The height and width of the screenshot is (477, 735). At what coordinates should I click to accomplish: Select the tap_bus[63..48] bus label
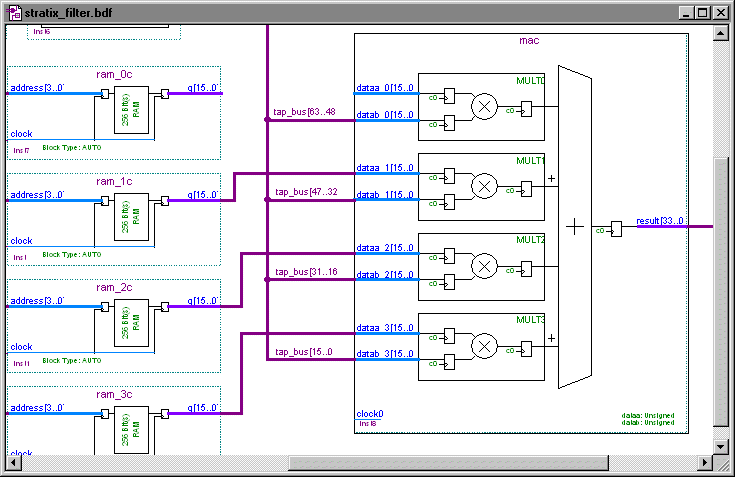[305, 112]
